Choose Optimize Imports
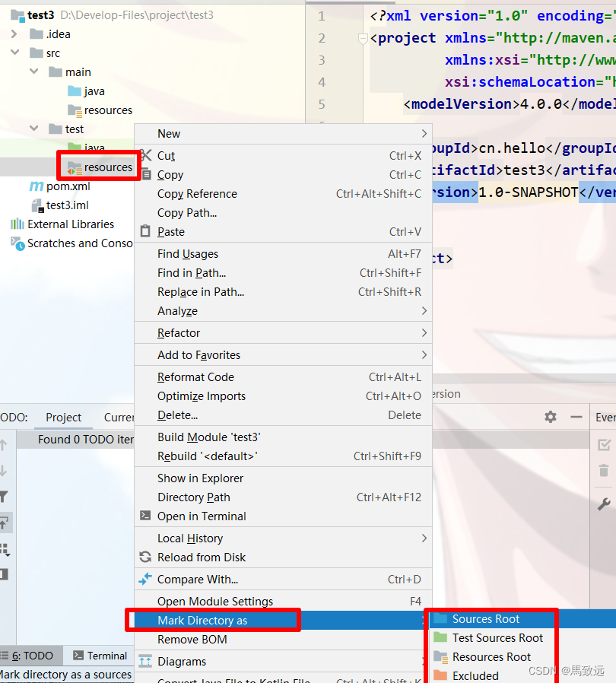This screenshot has width=616, height=683. pyautogui.click(x=283, y=396)
